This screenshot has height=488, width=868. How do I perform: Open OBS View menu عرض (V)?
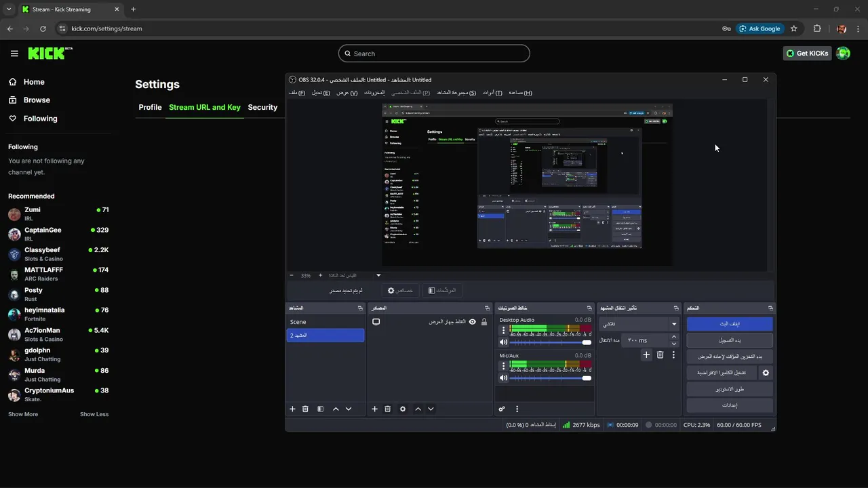(x=347, y=92)
